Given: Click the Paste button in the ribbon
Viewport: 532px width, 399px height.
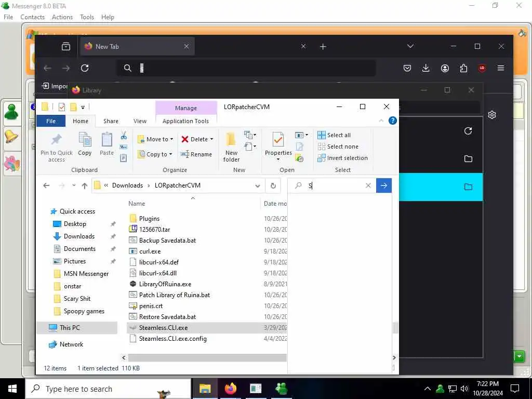Looking at the screenshot, I should pos(107,144).
